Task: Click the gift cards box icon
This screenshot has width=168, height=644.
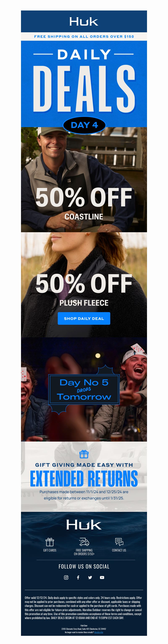Action: pyautogui.click(x=50, y=542)
